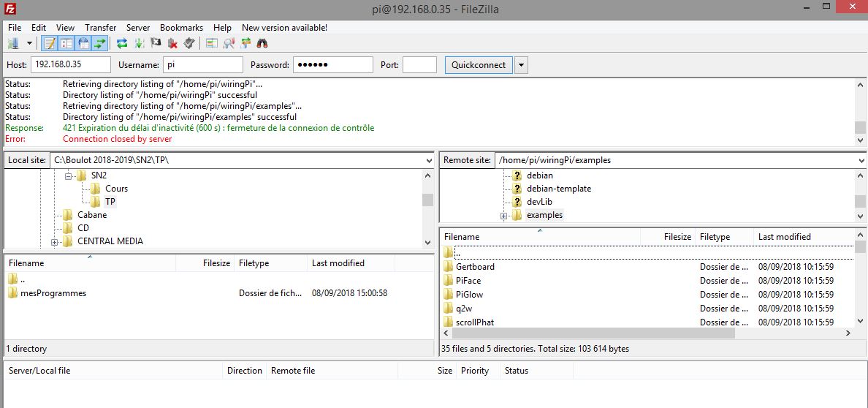Collapse the SN2 folder in local tree
The height and width of the screenshot is (408, 868).
point(68,175)
